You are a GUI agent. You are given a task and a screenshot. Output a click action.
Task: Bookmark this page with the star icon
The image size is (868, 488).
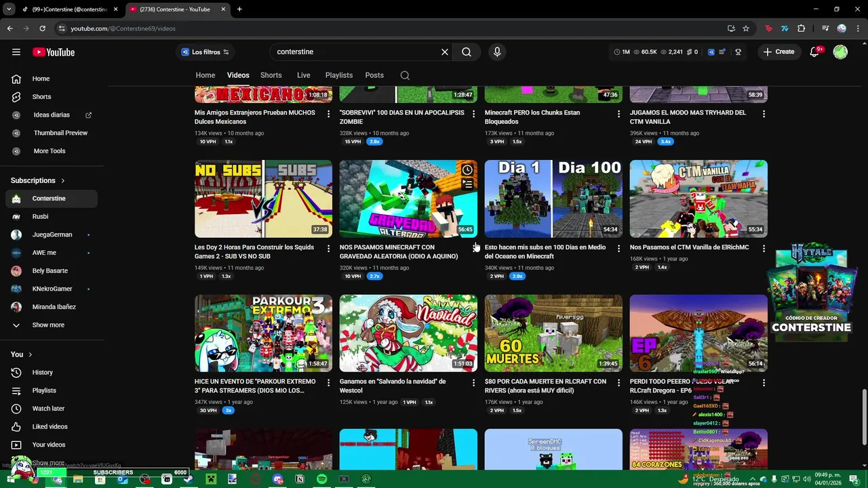[746, 28]
